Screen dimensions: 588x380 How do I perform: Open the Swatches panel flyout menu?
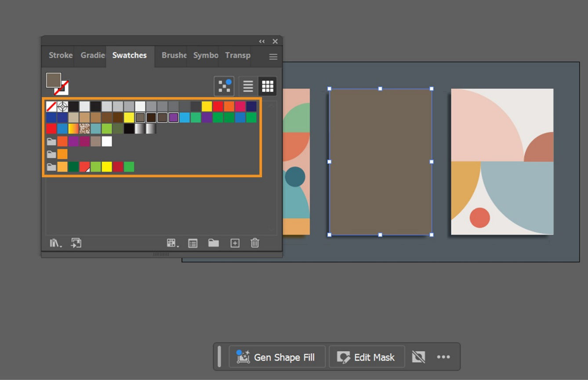click(273, 56)
